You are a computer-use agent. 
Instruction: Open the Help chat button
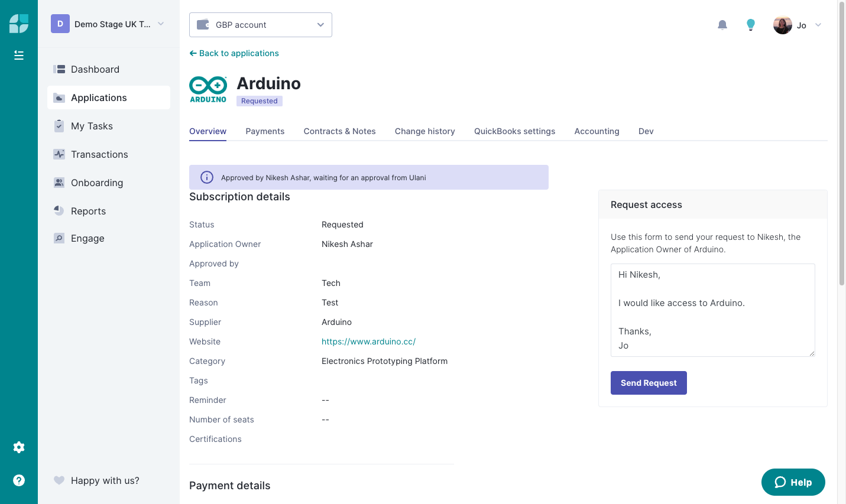(x=793, y=482)
